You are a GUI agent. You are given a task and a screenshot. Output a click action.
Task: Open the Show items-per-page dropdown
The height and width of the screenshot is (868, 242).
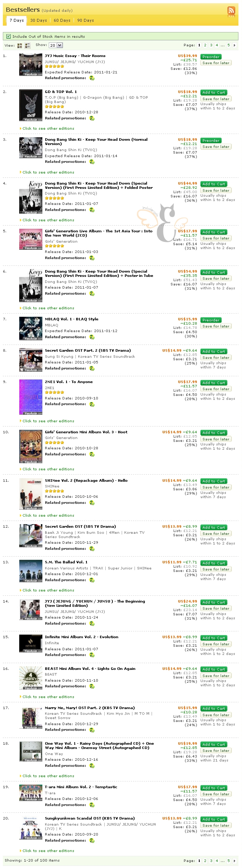coord(56,45)
